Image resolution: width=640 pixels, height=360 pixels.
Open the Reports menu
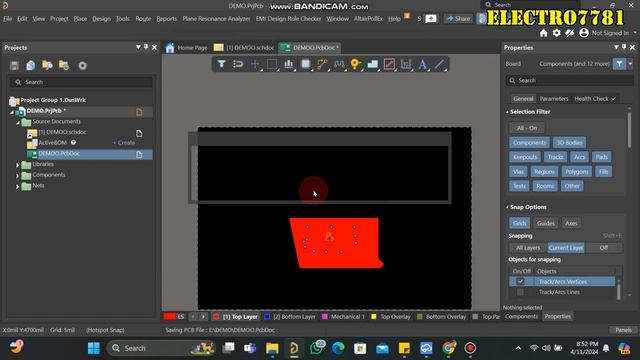tap(167, 19)
